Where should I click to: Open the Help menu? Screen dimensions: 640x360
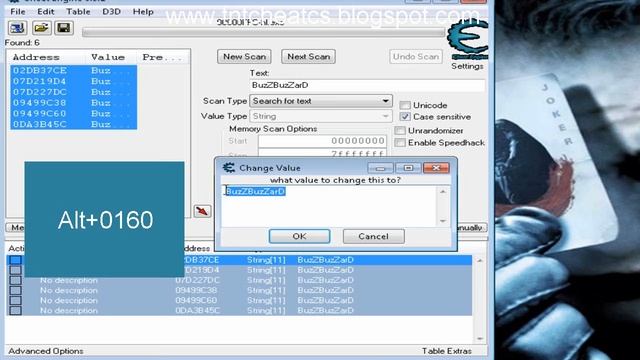coord(143,11)
